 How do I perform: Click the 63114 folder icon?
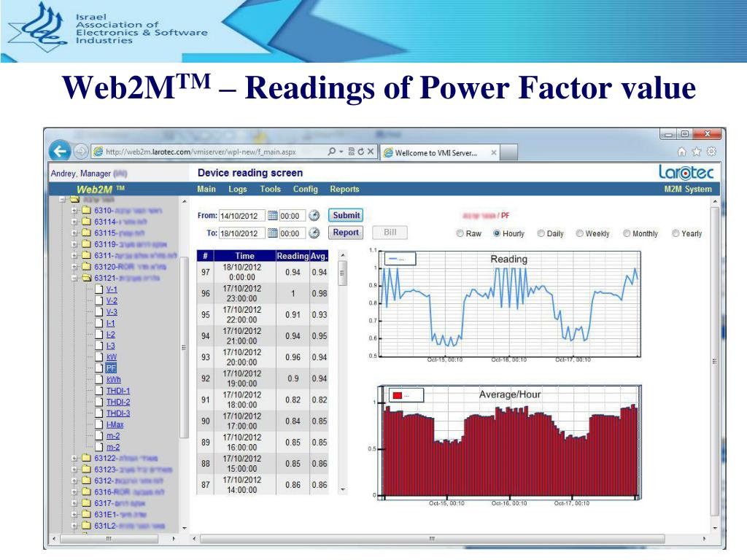(86, 222)
